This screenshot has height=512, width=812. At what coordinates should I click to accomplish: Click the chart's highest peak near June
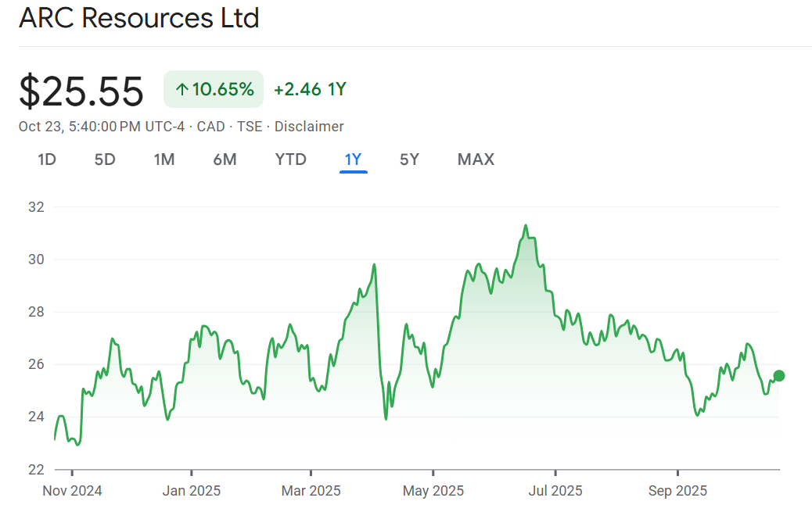coord(526,226)
